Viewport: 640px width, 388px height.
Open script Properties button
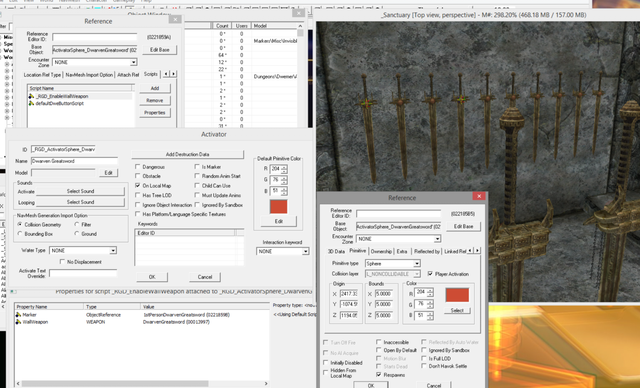155,113
